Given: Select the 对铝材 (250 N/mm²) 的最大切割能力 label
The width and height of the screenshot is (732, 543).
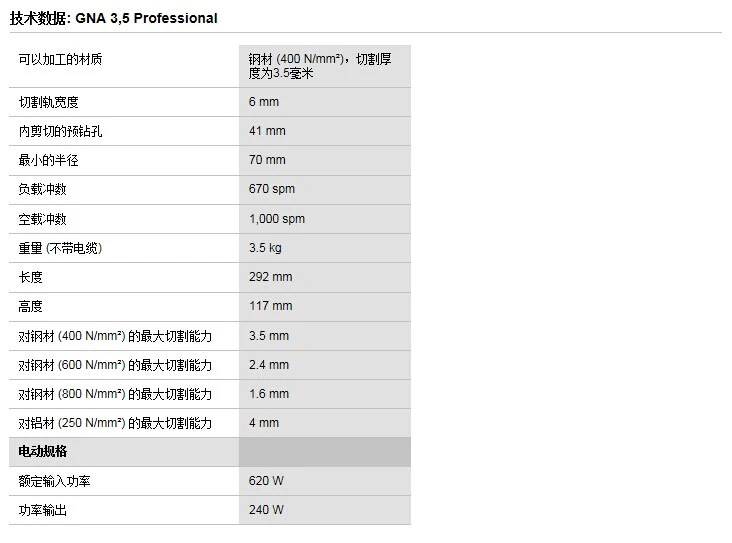Looking at the screenshot, I should (115, 423).
